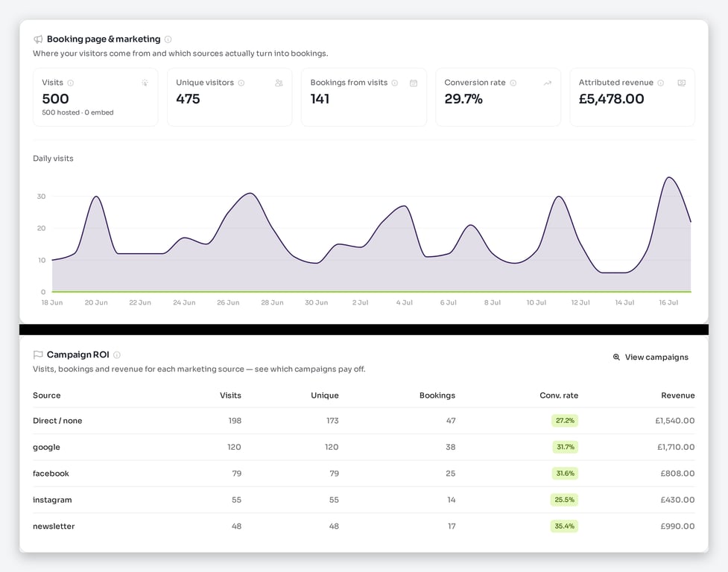This screenshot has width=728, height=572.
Task: Click the chart peak above 16 Jul
Action: coord(668,177)
